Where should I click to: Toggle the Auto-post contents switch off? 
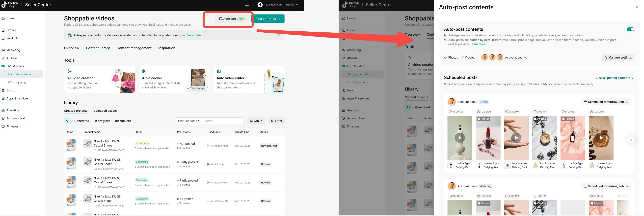(x=630, y=29)
